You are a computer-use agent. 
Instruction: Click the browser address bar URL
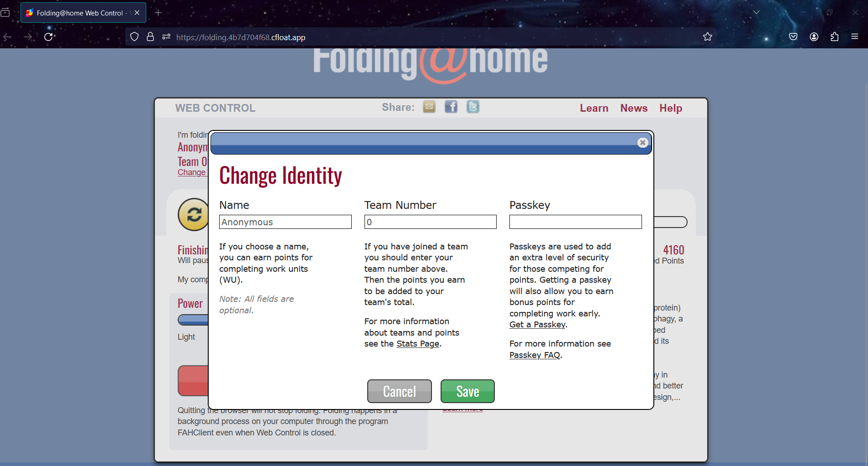241,37
